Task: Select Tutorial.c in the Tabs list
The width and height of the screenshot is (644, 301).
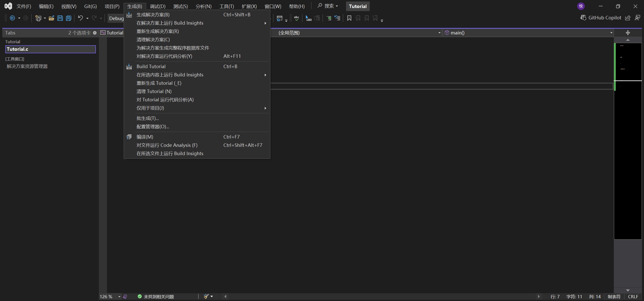Action: coord(50,49)
